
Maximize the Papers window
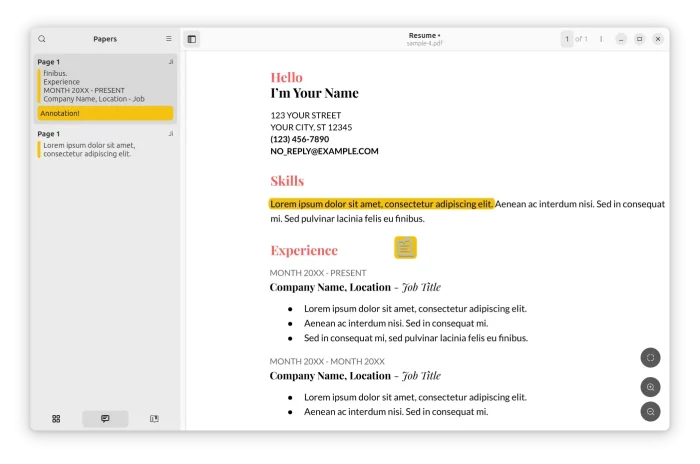tap(639, 39)
